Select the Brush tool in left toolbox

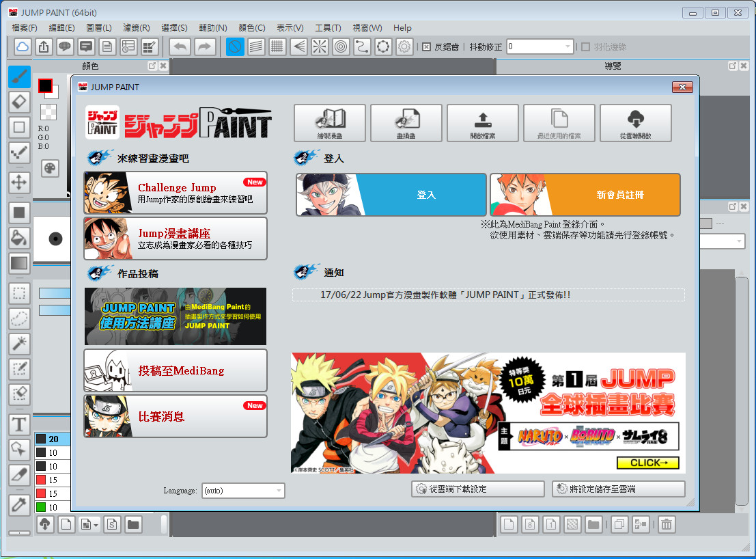point(19,77)
